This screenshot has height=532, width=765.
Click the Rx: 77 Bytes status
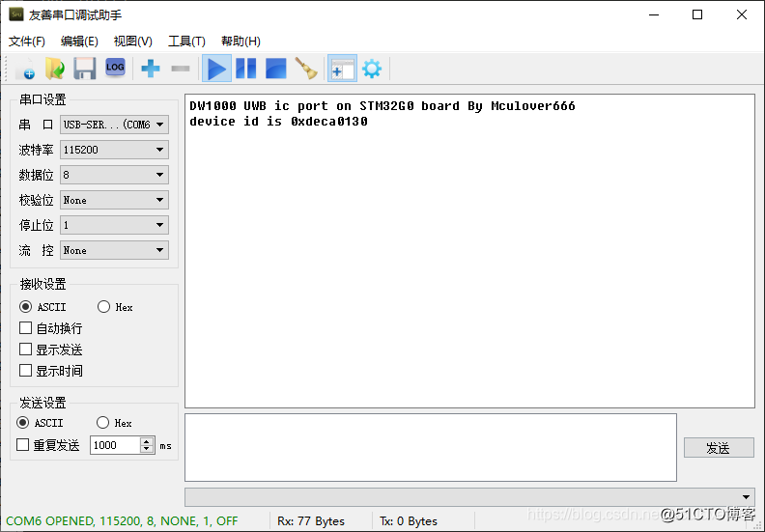pyautogui.click(x=311, y=521)
